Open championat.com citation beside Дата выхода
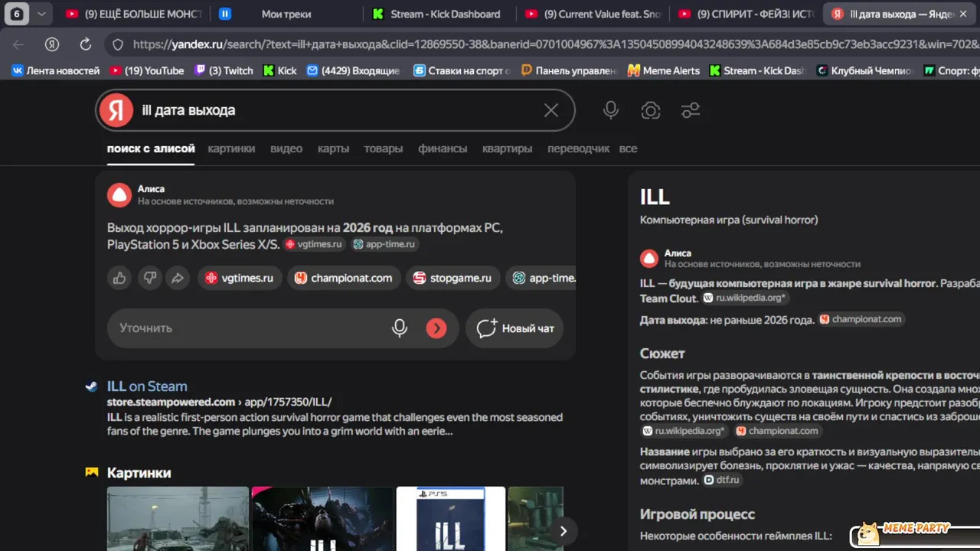The width and height of the screenshot is (980, 551). pyautogui.click(x=861, y=319)
